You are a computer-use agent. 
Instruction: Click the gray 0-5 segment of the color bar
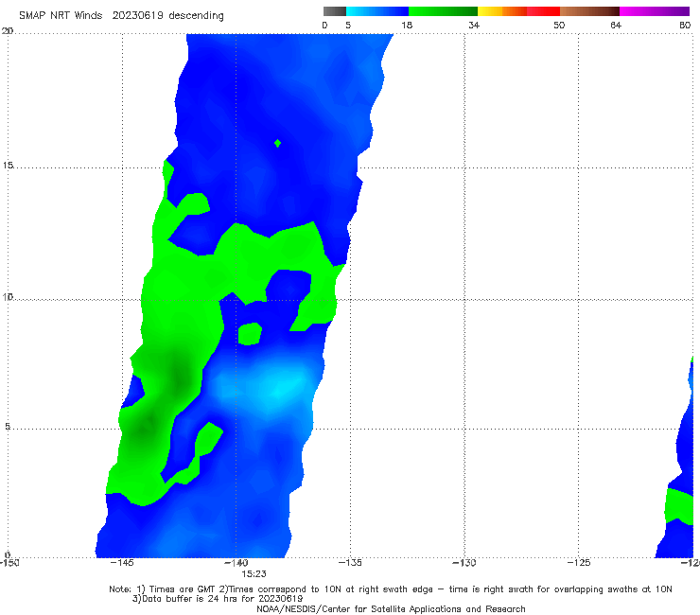coord(334,11)
